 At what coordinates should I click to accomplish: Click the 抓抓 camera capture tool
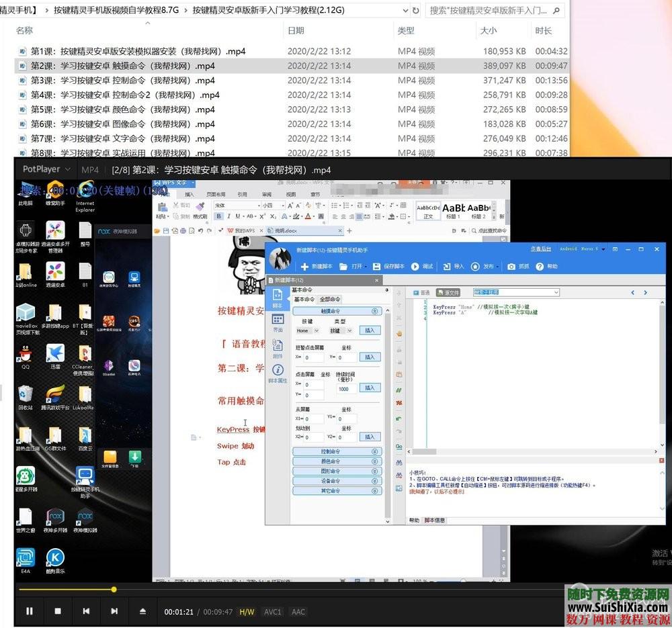[511, 267]
